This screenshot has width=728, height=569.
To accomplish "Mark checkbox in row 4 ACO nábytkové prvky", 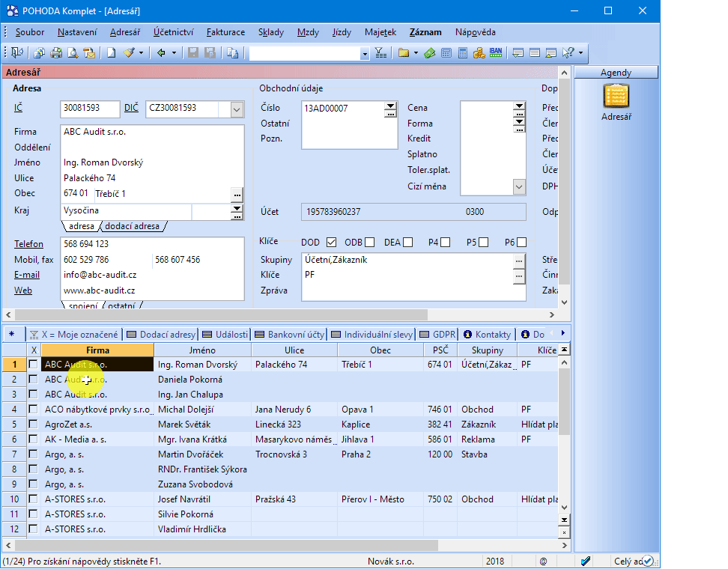I will [x=33, y=410].
